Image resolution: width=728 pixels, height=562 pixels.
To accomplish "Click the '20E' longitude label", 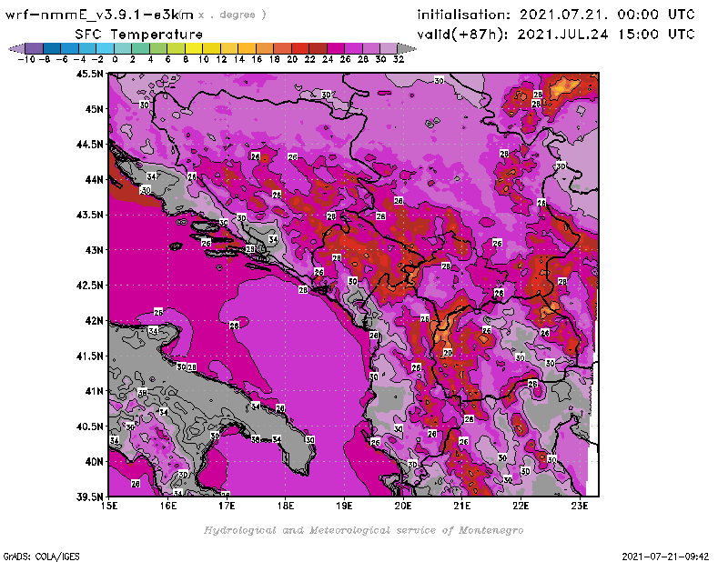I will 403,506.
